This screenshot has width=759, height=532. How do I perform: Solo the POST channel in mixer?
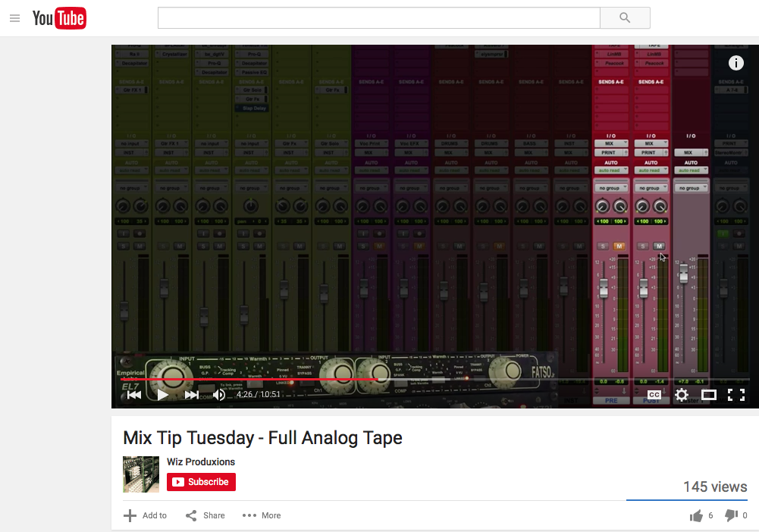[x=643, y=246]
